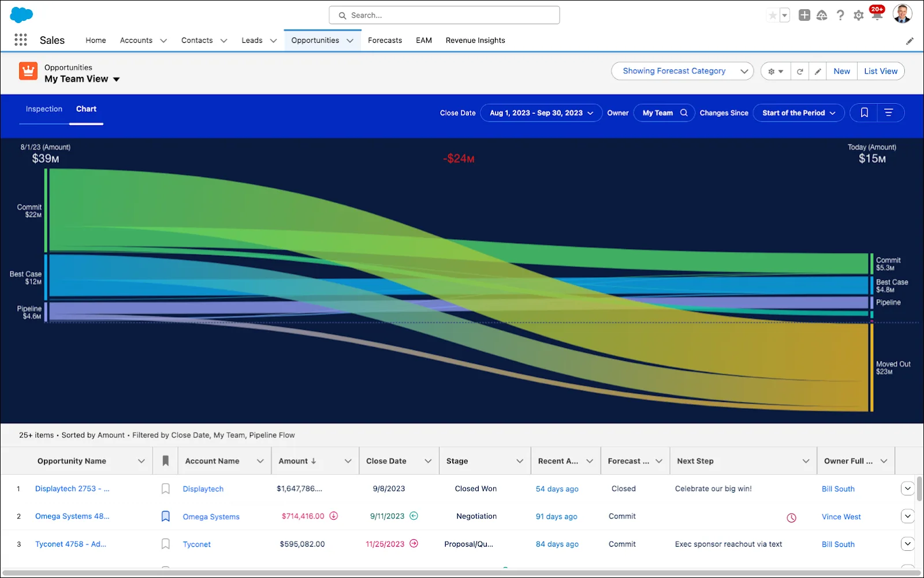Click the overdue clock icon in Next Step
Screen dimensions: 924x578
coord(791,518)
